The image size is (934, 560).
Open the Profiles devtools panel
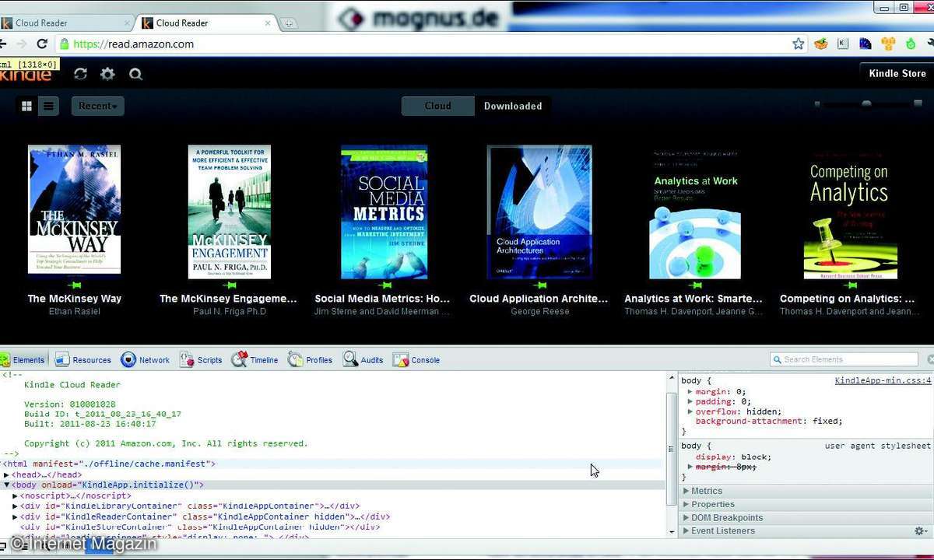pos(310,360)
